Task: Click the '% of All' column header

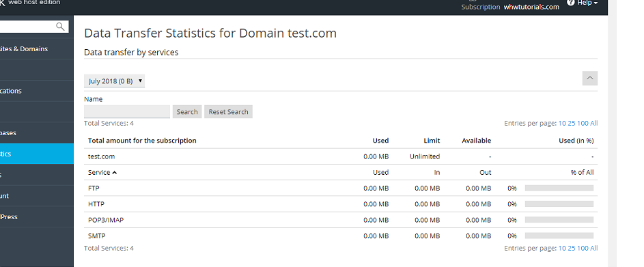Action: (582, 173)
